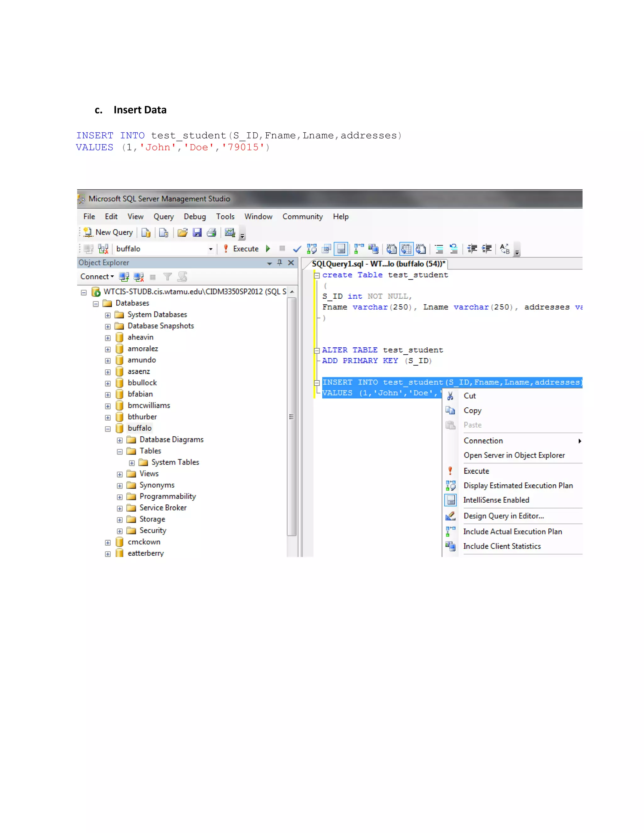Click the Change Connection toolbar icon
This screenshot has width=644, height=833.
(103, 249)
